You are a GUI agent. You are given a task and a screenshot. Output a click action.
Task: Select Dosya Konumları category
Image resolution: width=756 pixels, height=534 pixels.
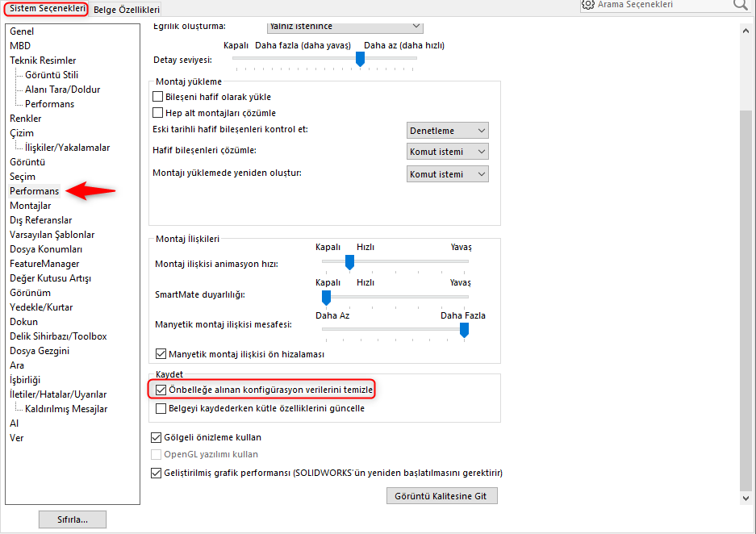coord(46,249)
